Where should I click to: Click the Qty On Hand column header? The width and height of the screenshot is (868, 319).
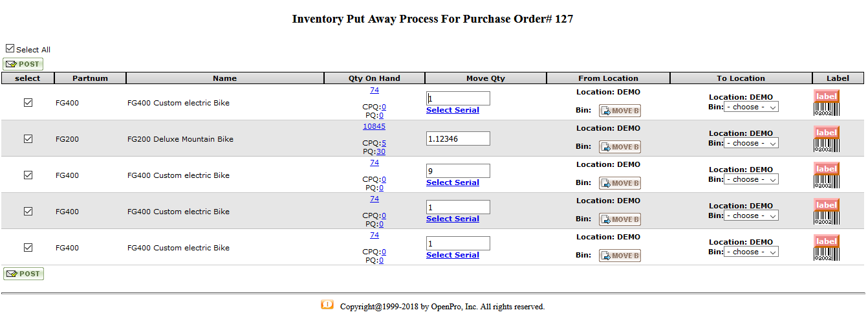point(374,78)
